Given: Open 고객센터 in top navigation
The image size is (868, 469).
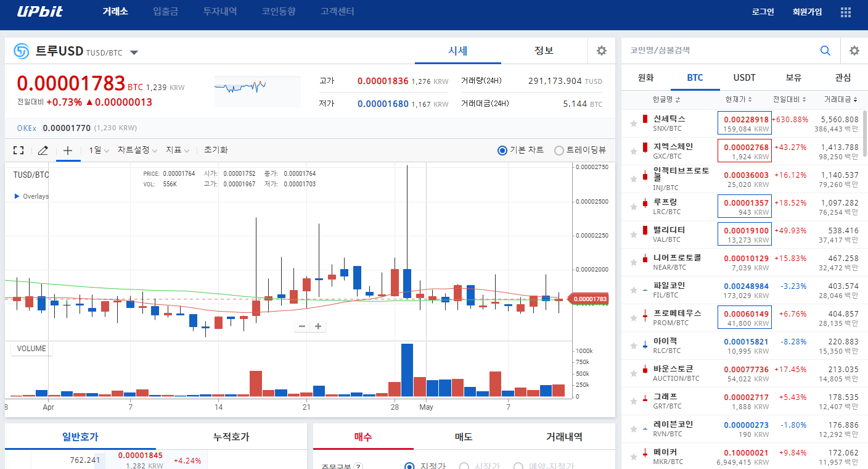Looking at the screenshot, I should pyautogui.click(x=337, y=12).
